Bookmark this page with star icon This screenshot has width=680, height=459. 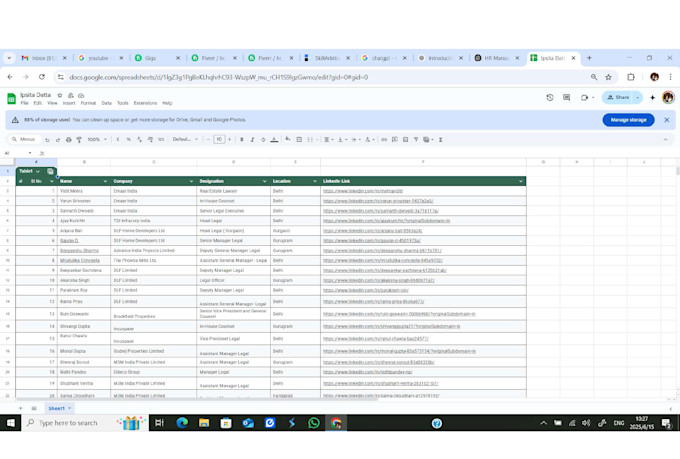tap(608, 77)
